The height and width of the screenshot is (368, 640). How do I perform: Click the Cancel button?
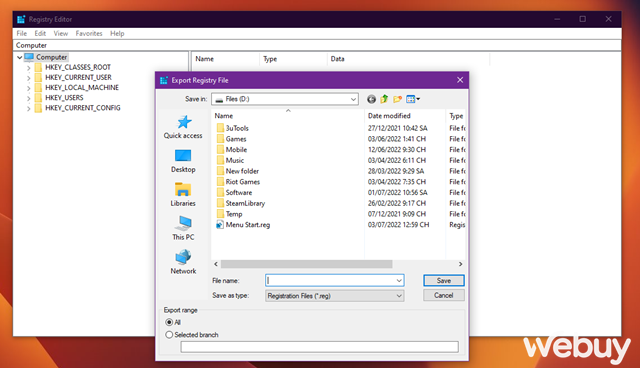(x=444, y=295)
